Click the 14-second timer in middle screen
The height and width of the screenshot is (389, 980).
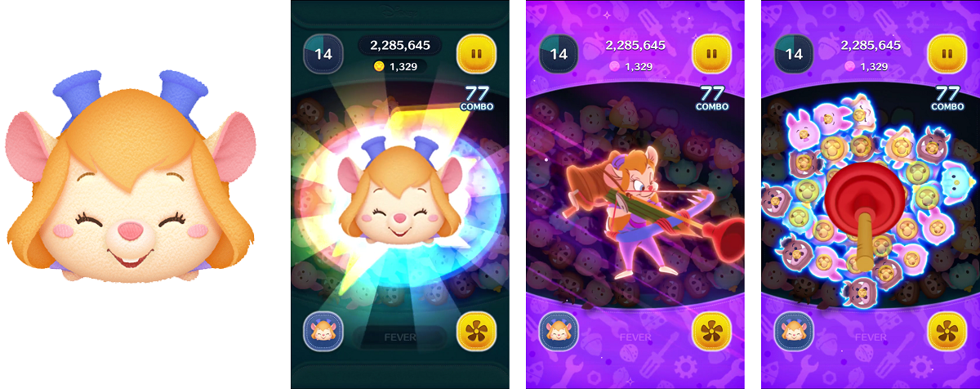point(558,54)
